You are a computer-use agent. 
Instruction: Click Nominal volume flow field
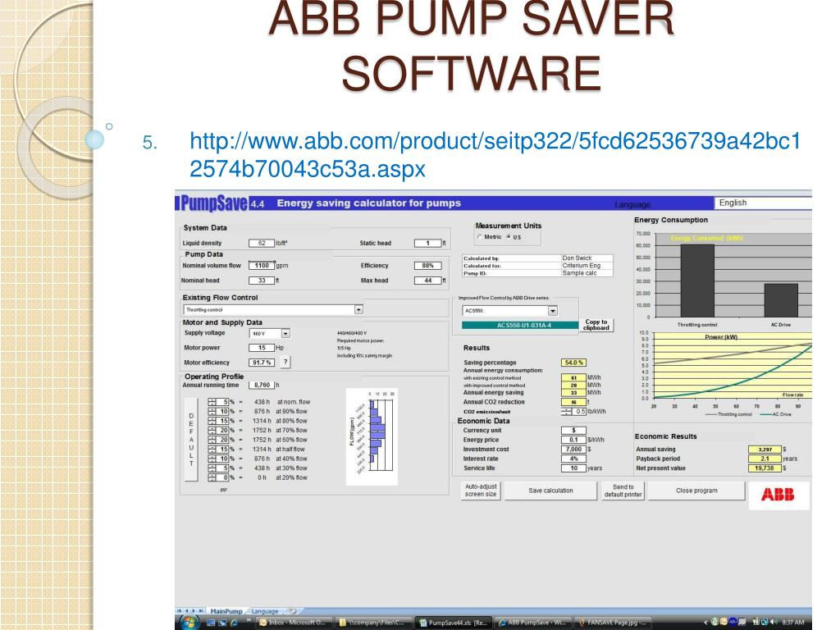[262, 265]
